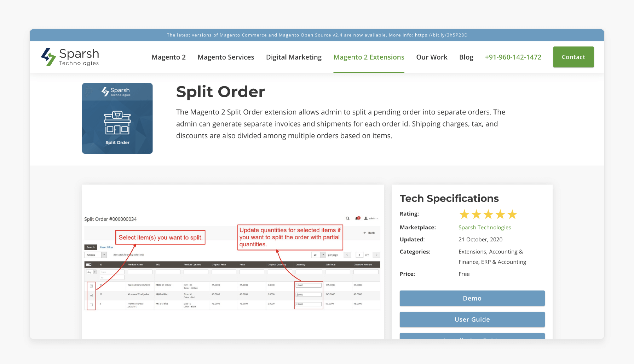Viewport: 634px width, 364px height.
Task: Expand the admin account dropdown arrow
Action: coord(377,218)
